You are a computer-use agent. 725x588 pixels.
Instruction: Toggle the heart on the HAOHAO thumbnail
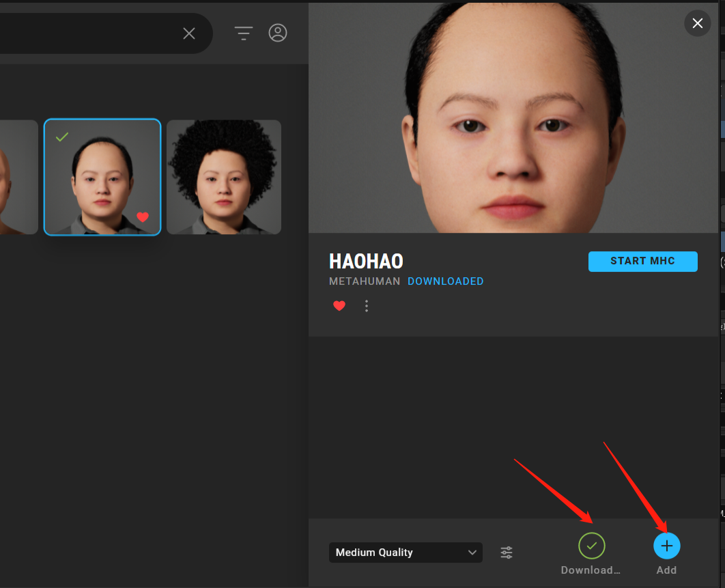[143, 216]
